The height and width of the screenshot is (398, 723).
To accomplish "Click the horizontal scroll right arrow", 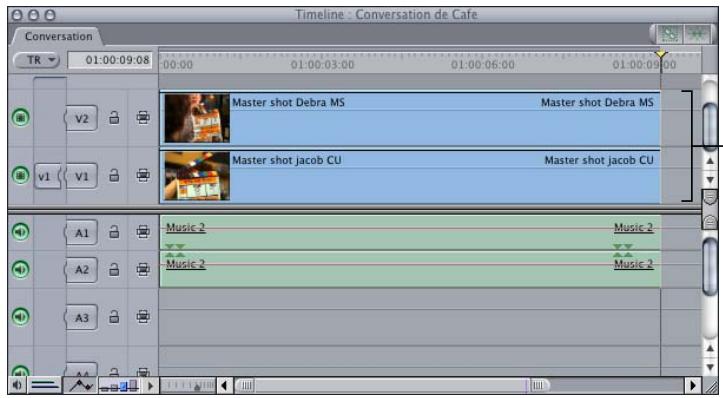I will tap(692, 385).
